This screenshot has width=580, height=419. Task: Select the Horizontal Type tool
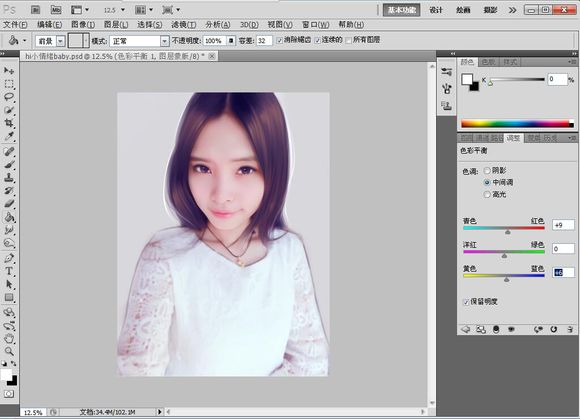tap(9, 271)
